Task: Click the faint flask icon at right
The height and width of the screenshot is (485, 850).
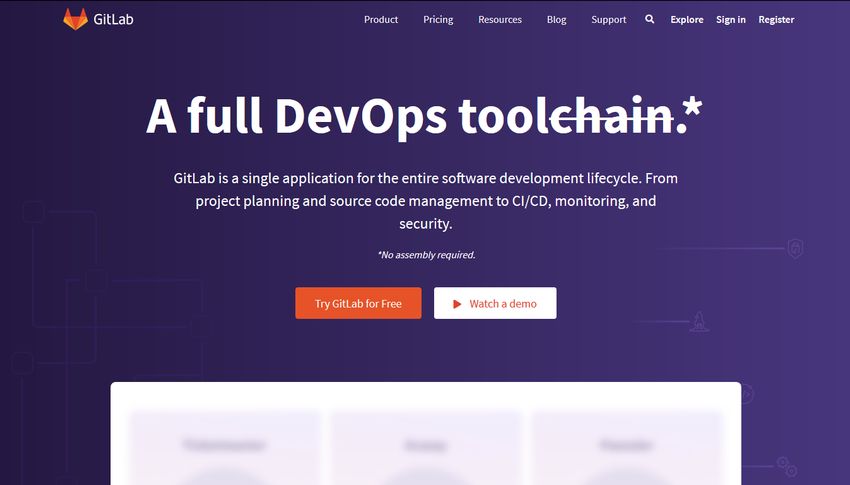Action: coord(700,321)
